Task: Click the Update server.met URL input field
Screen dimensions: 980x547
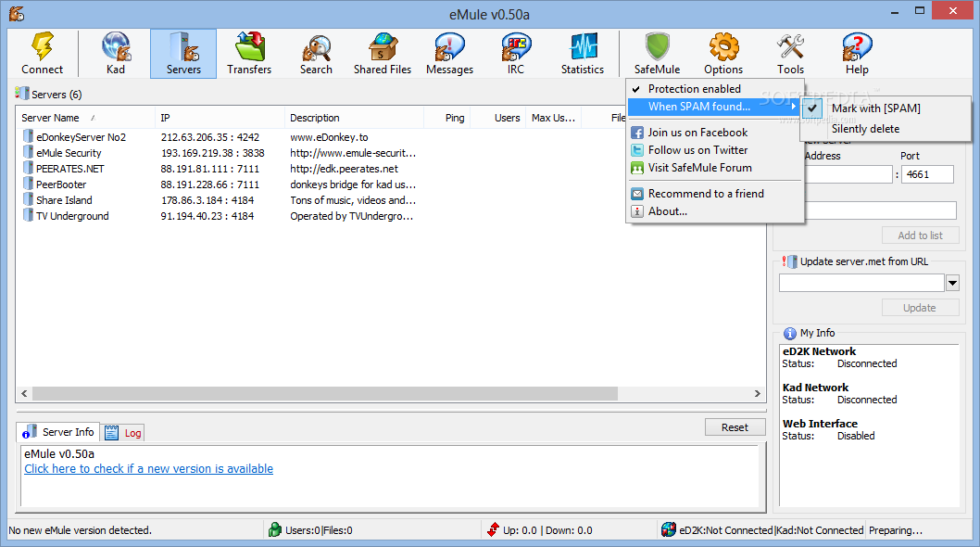Action: pyautogui.click(x=861, y=283)
